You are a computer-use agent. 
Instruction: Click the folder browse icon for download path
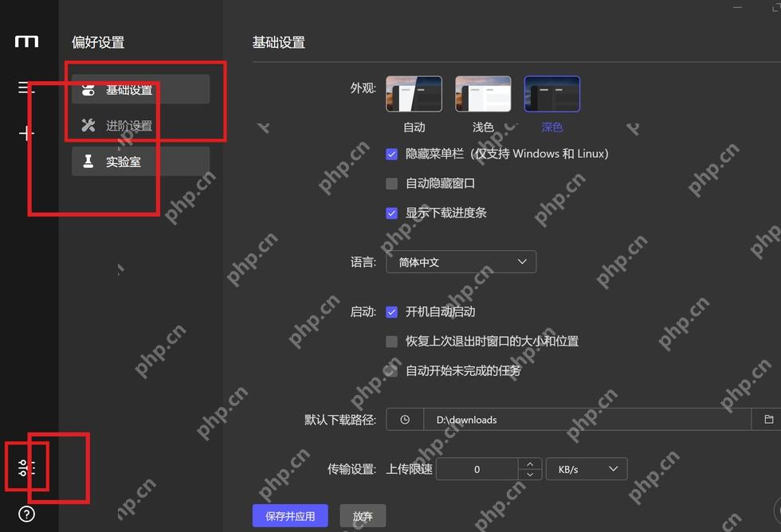(x=768, y=420)
